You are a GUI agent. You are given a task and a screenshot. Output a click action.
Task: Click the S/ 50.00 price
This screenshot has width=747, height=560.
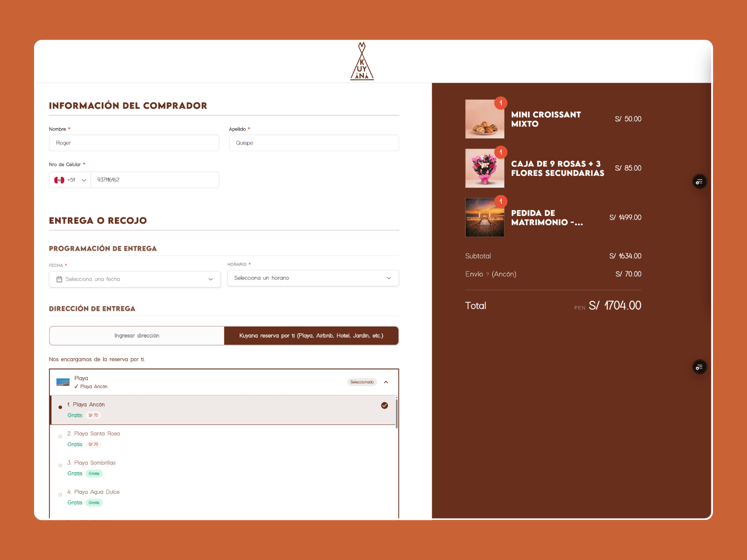pyautogui.click(x=628, y=119)
